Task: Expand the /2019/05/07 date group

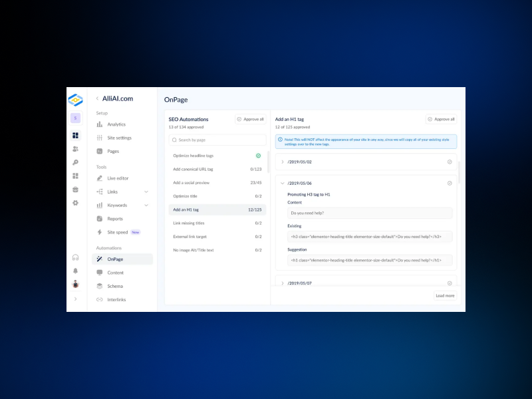Action: click(282, 283)
